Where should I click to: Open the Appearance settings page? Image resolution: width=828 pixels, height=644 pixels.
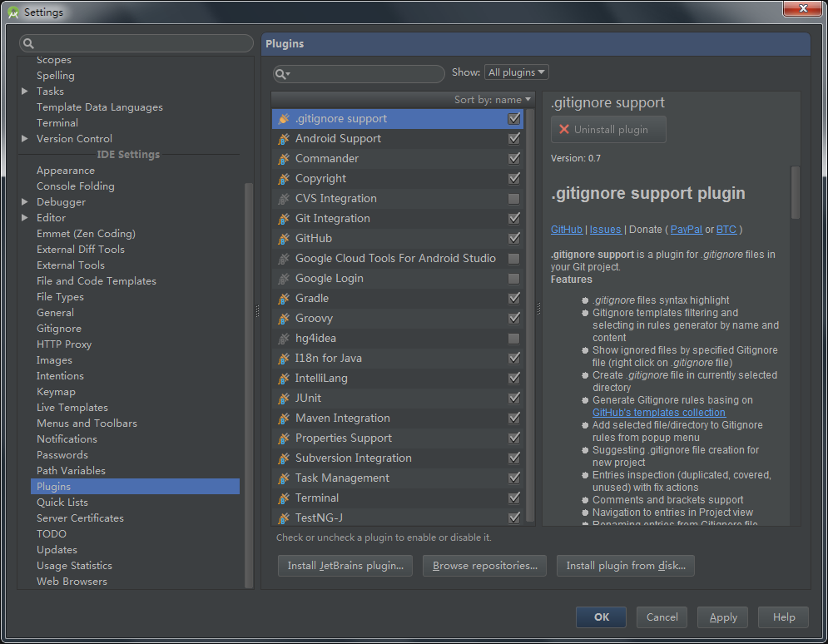(66, 171)
